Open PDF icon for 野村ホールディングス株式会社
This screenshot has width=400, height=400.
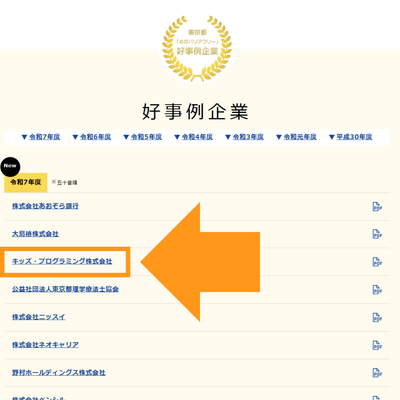tap(377, 373)
